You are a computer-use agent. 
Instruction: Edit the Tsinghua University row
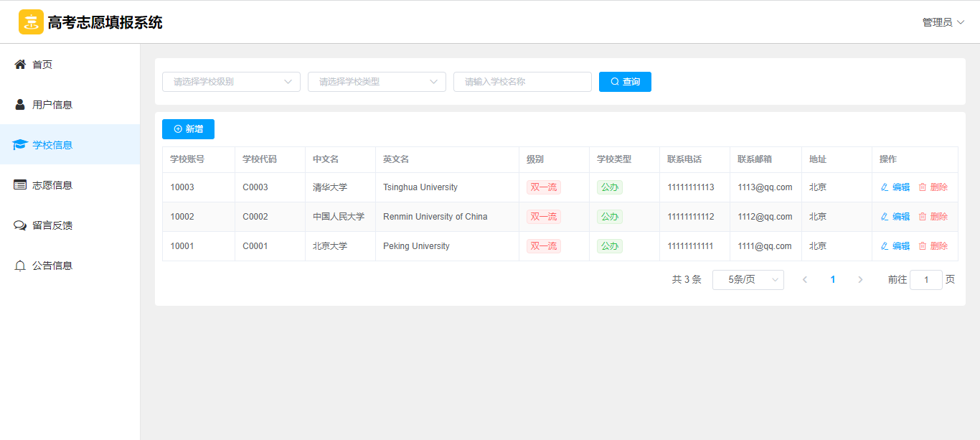895,187
